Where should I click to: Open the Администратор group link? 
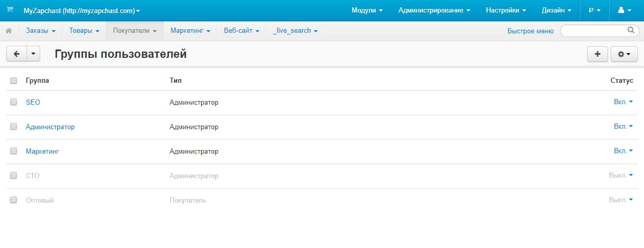point(50,127)
